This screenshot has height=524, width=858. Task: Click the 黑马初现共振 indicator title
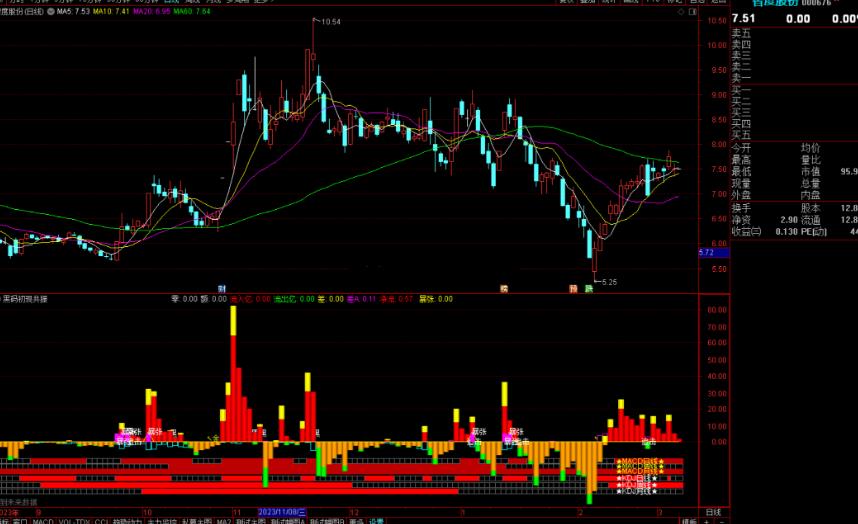(25, 299)
